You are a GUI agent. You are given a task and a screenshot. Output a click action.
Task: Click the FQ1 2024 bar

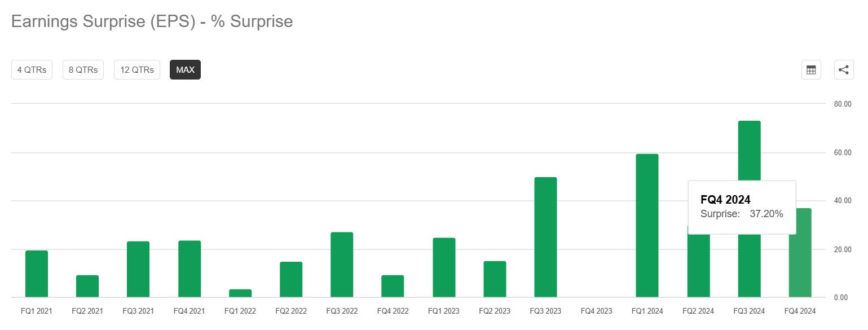[647, 226]
